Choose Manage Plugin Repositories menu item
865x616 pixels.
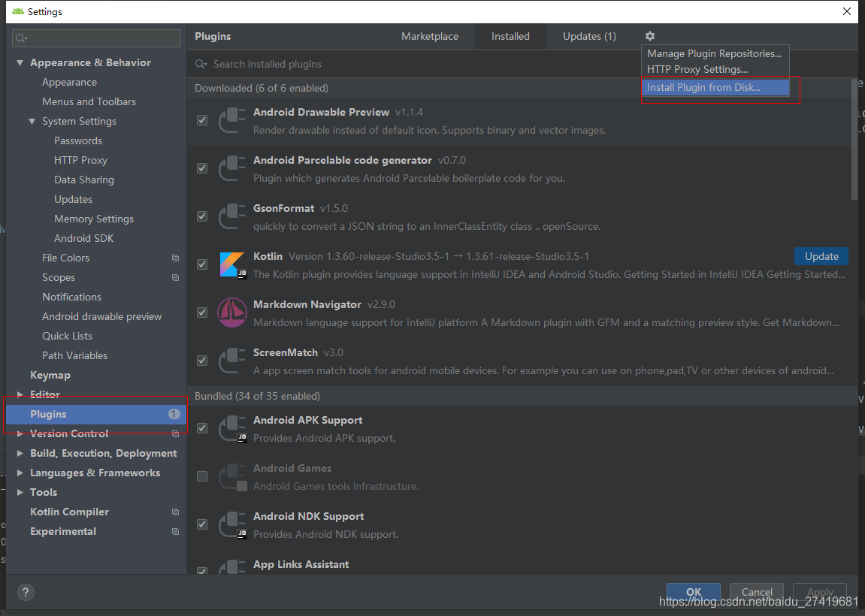pos(715,53)
